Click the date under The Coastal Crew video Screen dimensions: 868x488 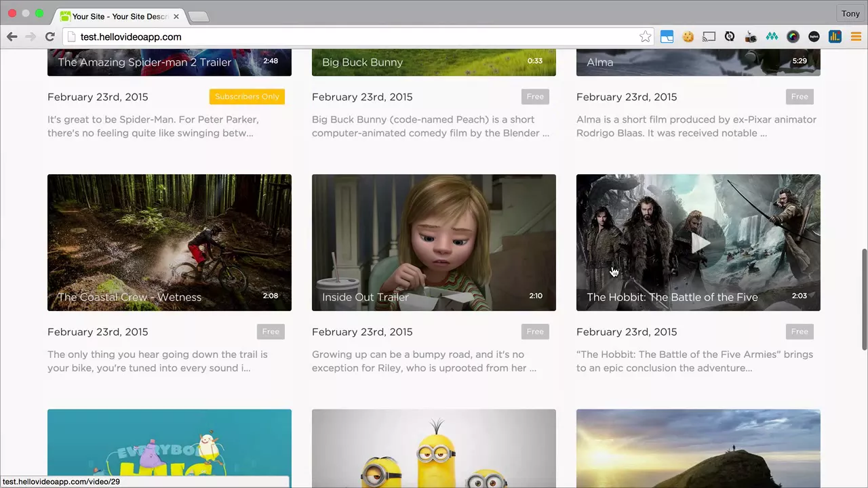coord(98,332)
